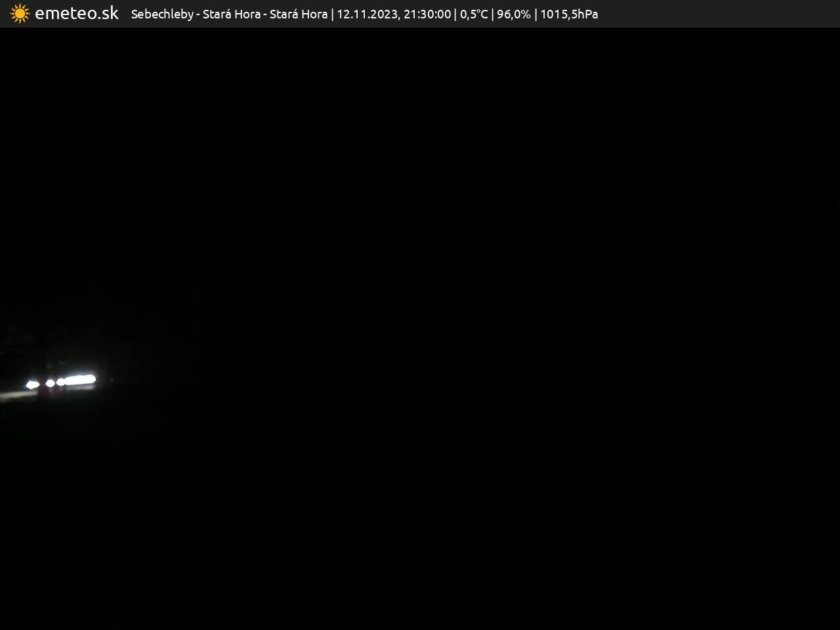Select the first Stará Hora label
The width and height of the screenshot is (840, 630).
tap(232, 14)
